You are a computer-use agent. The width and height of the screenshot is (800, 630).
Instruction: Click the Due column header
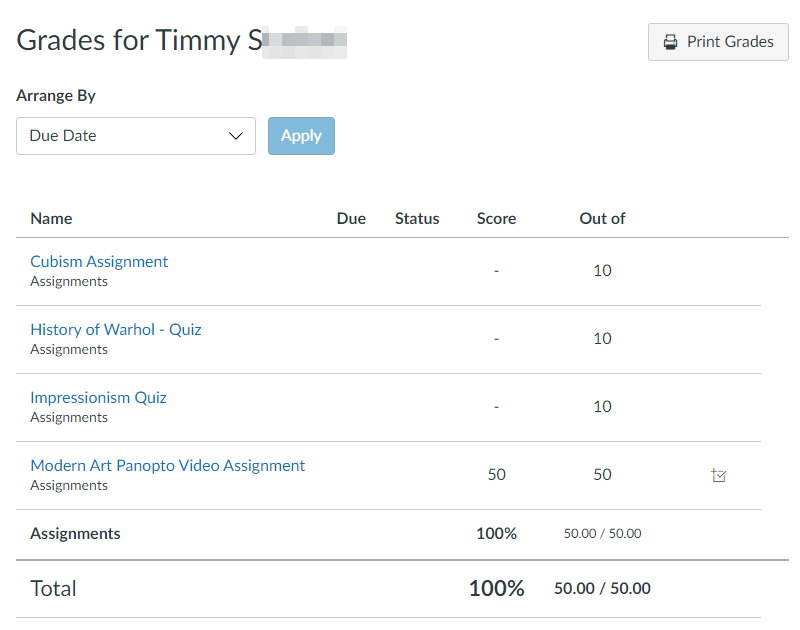(x=351, y=218)
